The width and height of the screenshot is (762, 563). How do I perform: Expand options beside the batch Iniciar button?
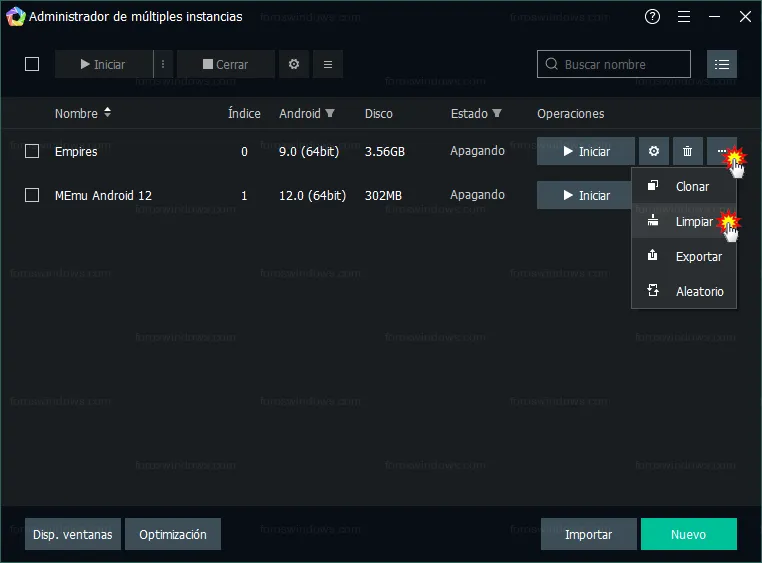tap(163, 64)
